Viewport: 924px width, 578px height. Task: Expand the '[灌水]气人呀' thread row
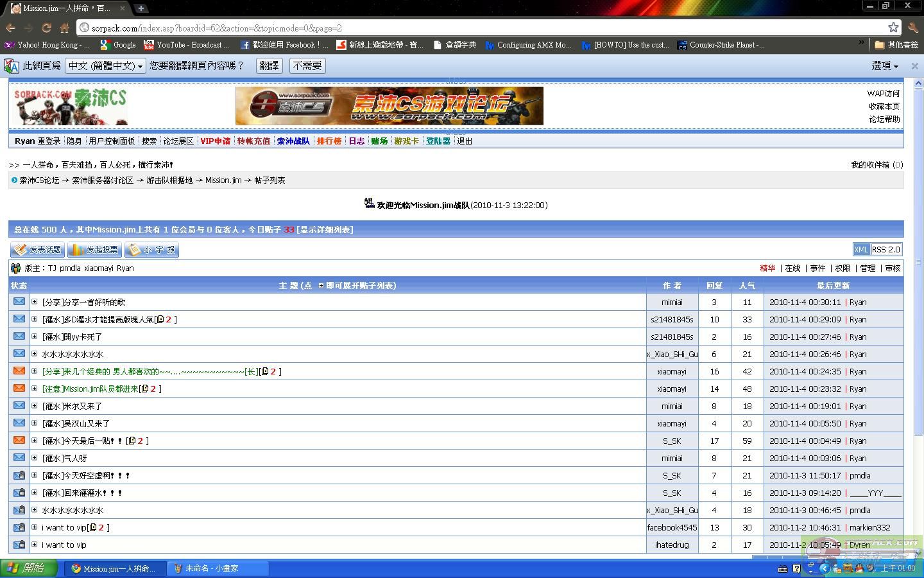coord(35,458)
